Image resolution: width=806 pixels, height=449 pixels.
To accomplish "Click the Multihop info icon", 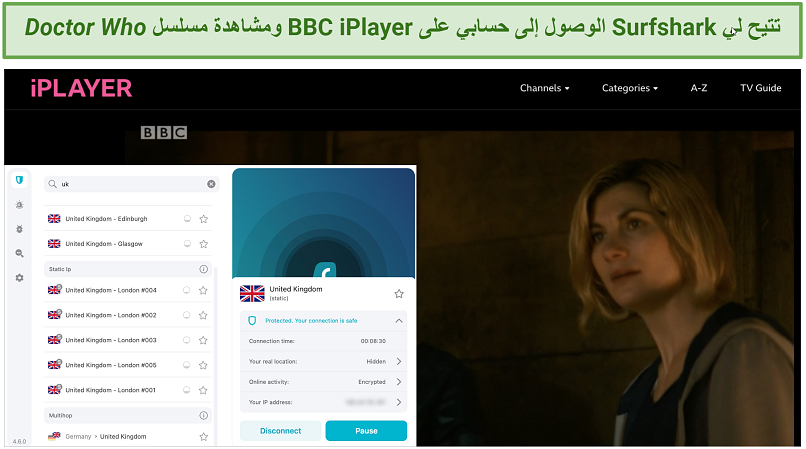I will (204, 414).
